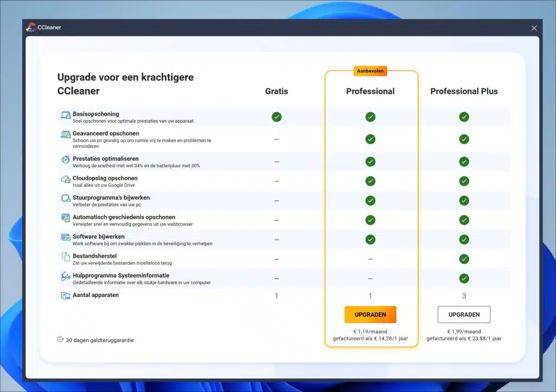Click Professional checkmark for Geavanceerd opschonen
The image size is (556, 392).
370,140
